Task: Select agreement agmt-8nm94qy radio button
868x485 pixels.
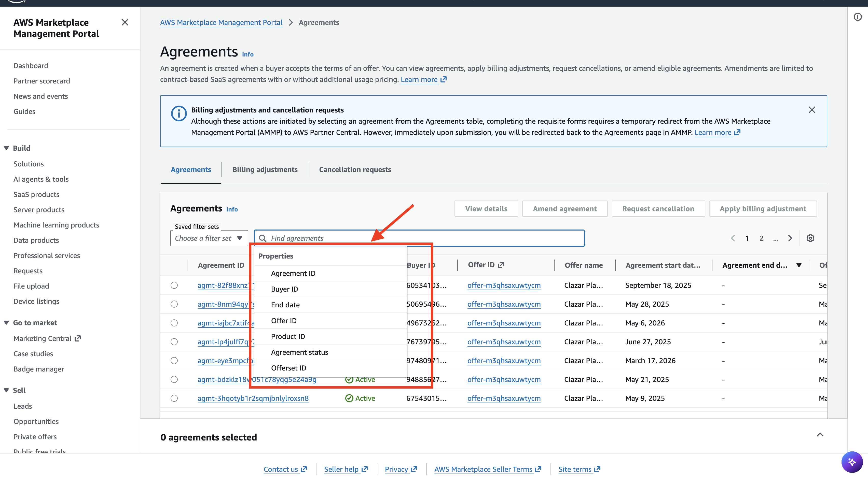Action: [x=174, y=304]
